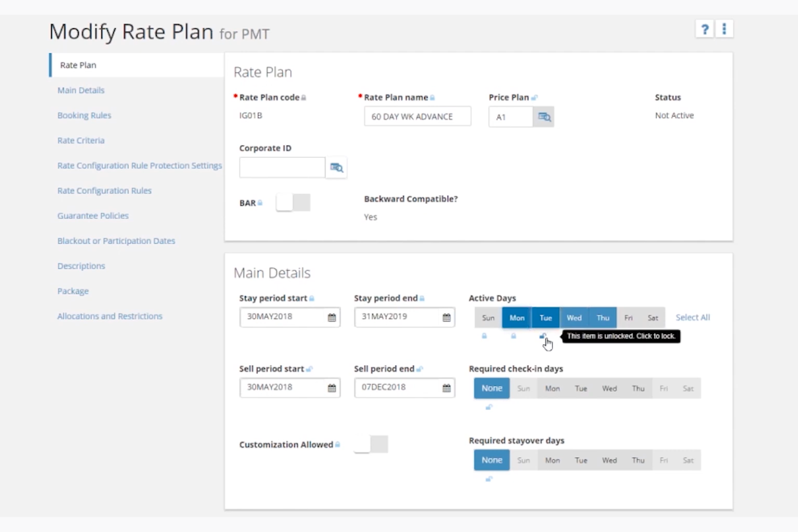The image size is (798, 532).
Task: Open the Corporate ID lookup search icon
Action: tap(336, 168)
